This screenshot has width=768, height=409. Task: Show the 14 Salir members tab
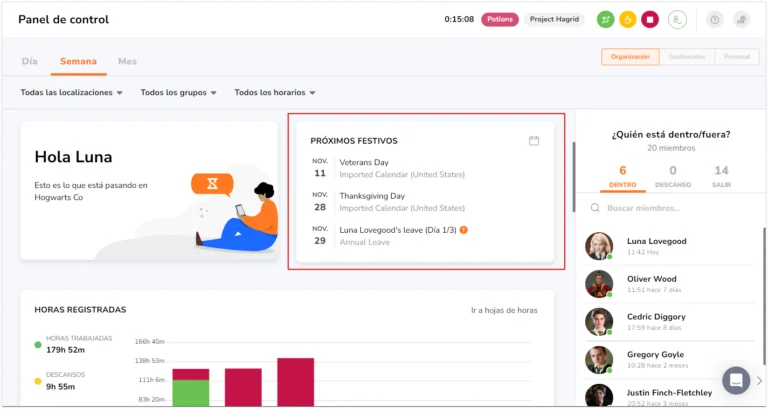click(x=721, y=177)
